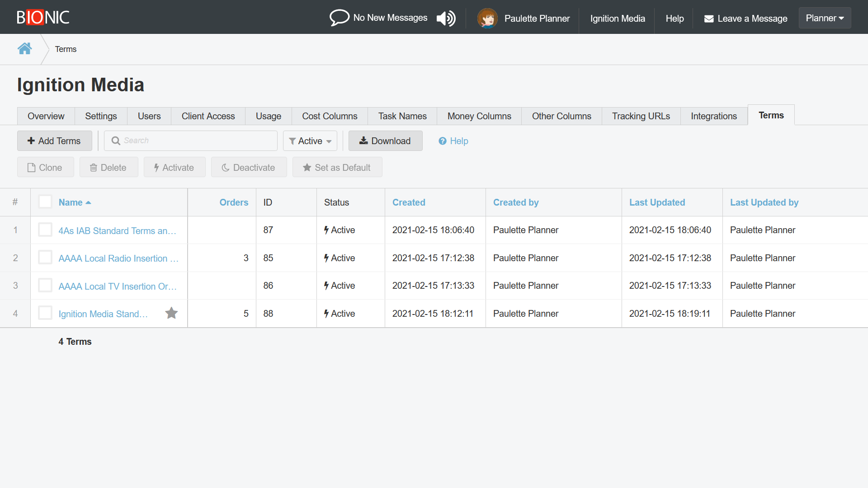
Task: Open the Money Columns tab
Action: click(479, 116)
